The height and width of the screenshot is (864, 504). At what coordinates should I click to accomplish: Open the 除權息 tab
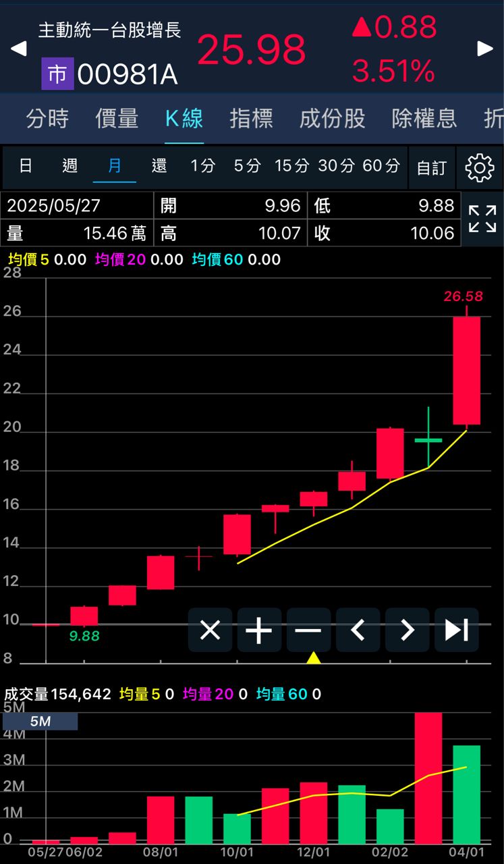point(424,119)
